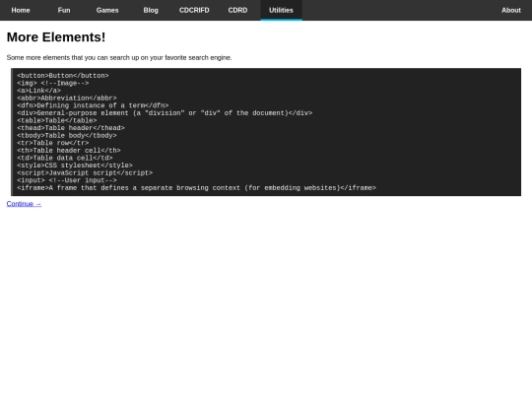Click the <thead>Table header</thead> line
Image resolution: width=532 pixels, height=399 pixels.
[71, 127]
